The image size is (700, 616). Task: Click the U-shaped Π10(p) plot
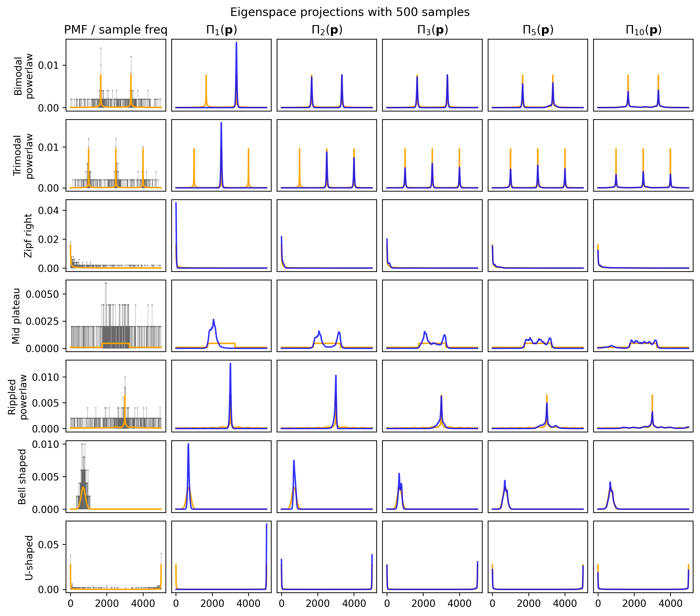pyautogui.click(x=643, y=557)
